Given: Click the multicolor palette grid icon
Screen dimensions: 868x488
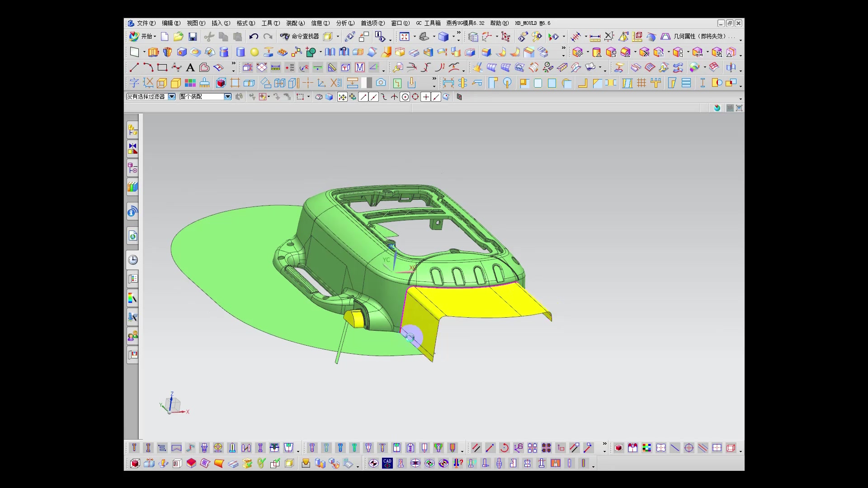Looking at the screenshot, I should [x=190, y=83].
